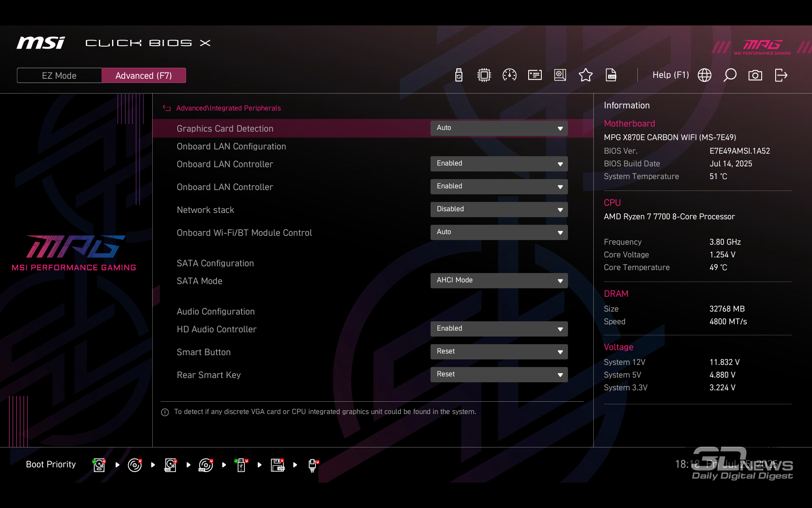Open the profile card icon in toolbar
The image size is (812, 508).
(535, 75)
